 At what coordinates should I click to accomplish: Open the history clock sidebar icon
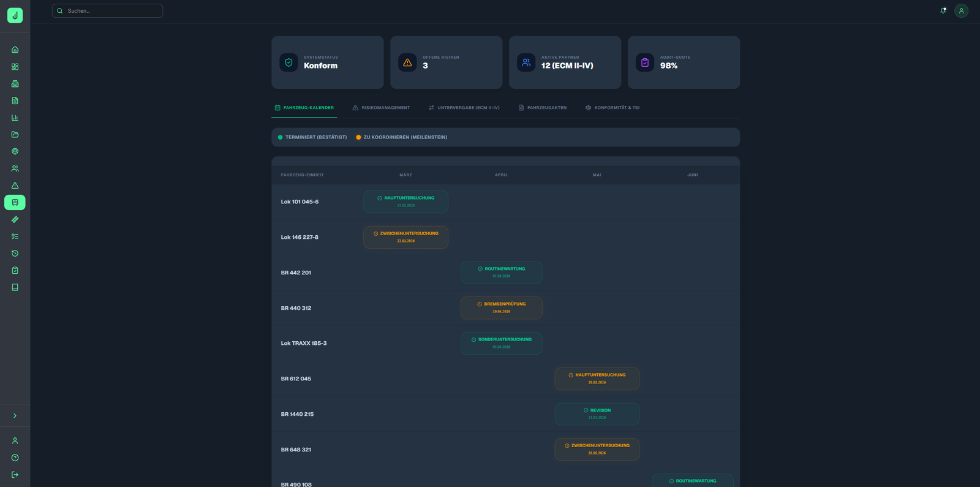[x=15, y=253]
